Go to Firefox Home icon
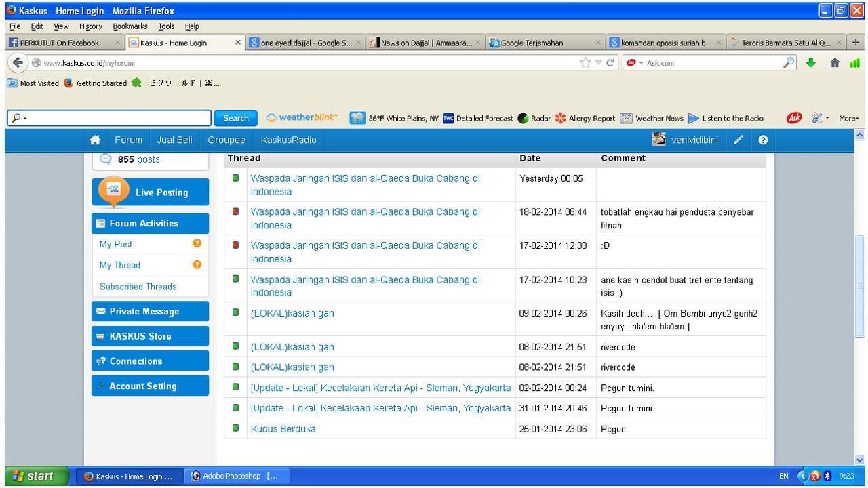Viewport: 868px width, 488px height. (x=835, y=62)
